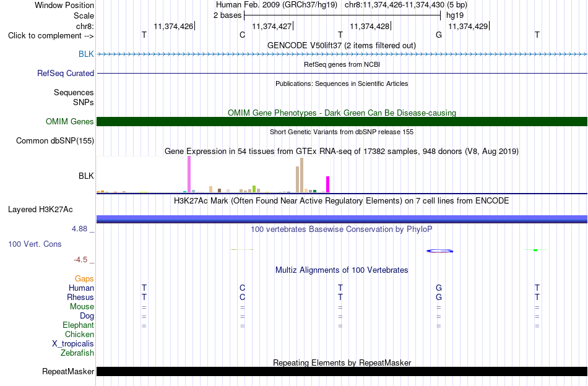Open the 'GENCODE V50lift37' track title

coord(341,45)
